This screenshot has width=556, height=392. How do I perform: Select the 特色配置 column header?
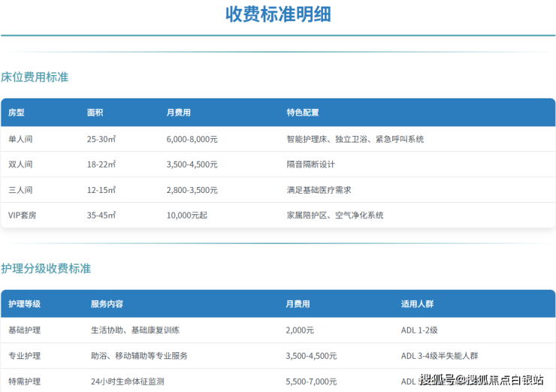(x=303, y=113)
